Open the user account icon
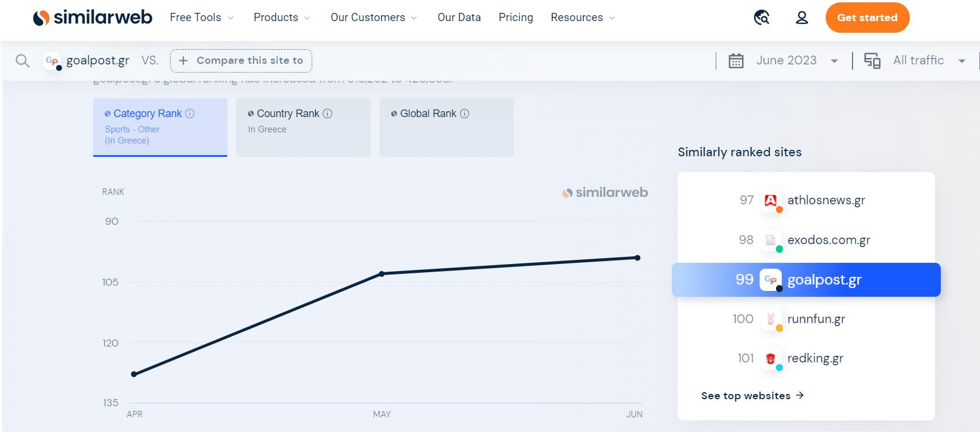The image size is (980, 432). 802,18
